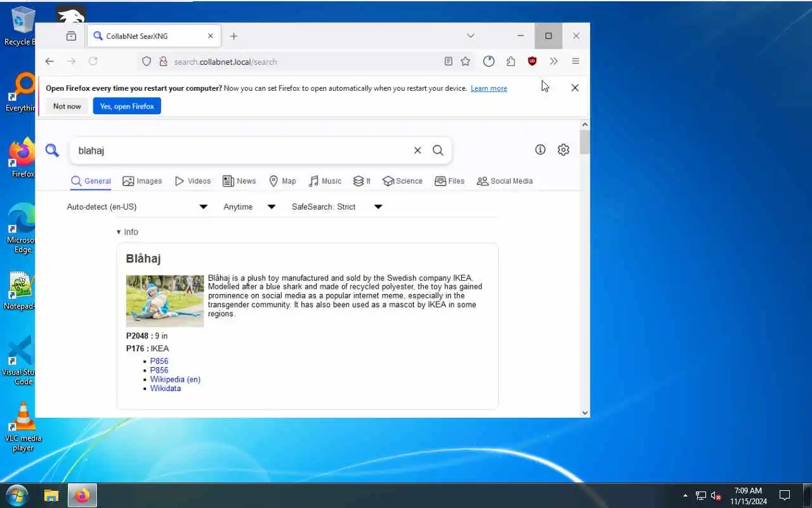The height and width of the screenshot is (508, 812).
Task: Open the uBlock Origin shield icon
Action: coord(532,62)
